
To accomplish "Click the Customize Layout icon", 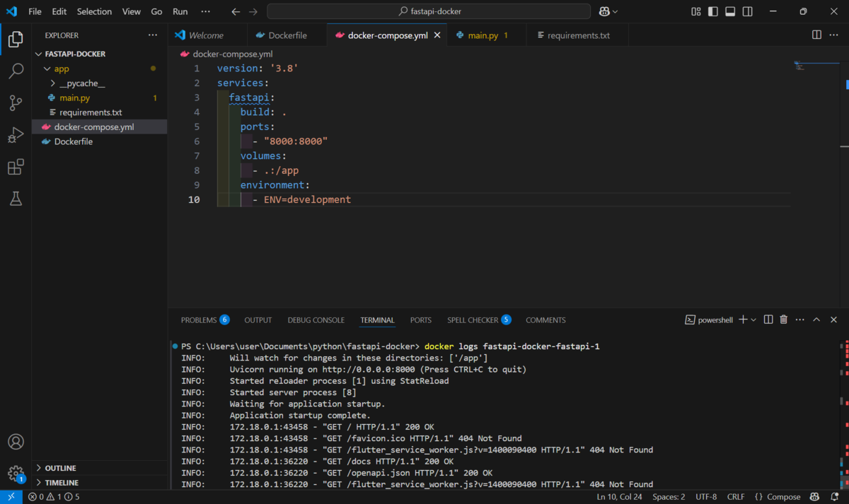I will [696, 11].
